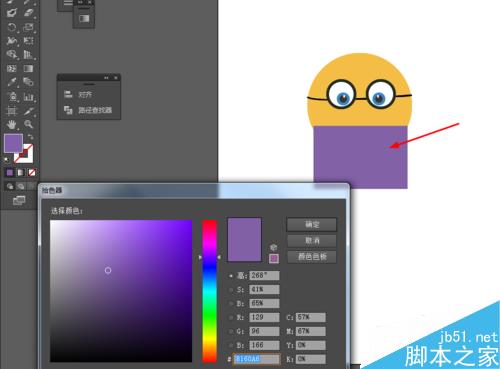The height and width of the screenshot is (369, 500).
Task: Select the Blend tool
Action: click(x=29, y=82)
